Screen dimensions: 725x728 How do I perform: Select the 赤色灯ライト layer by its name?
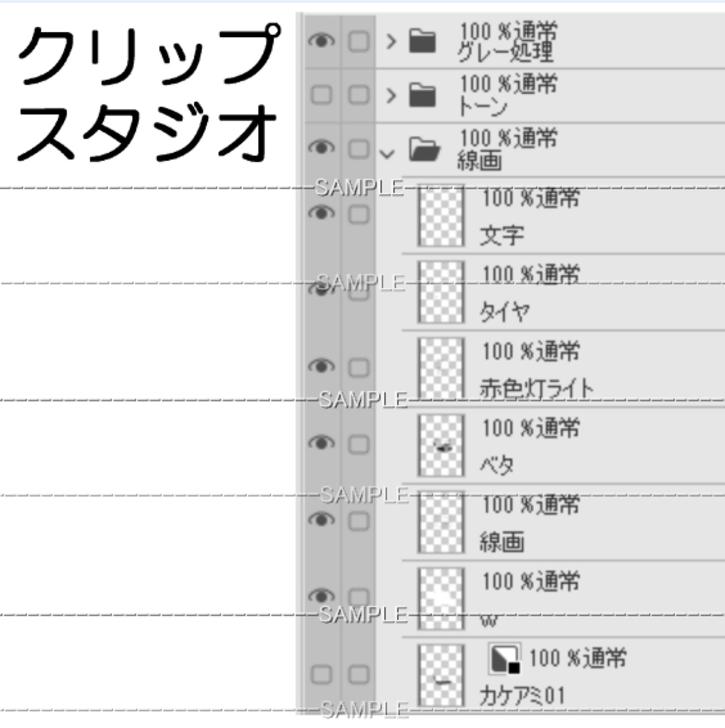536,389
